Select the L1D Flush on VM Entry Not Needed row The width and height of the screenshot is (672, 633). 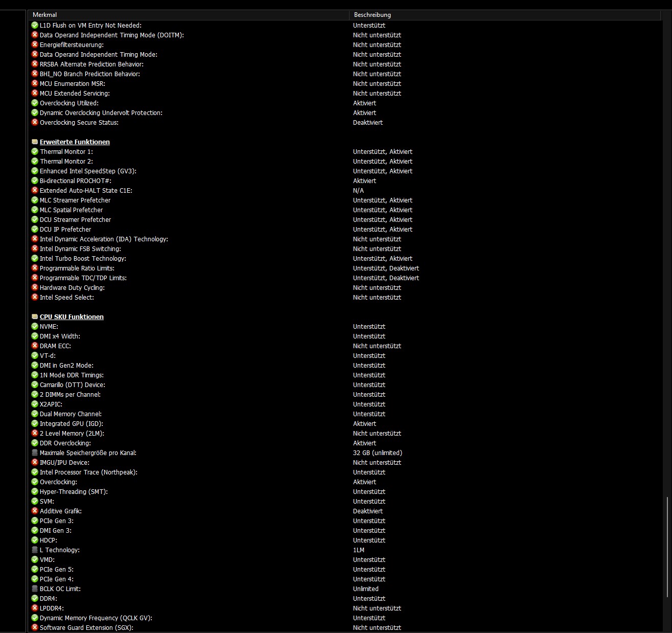345,26
